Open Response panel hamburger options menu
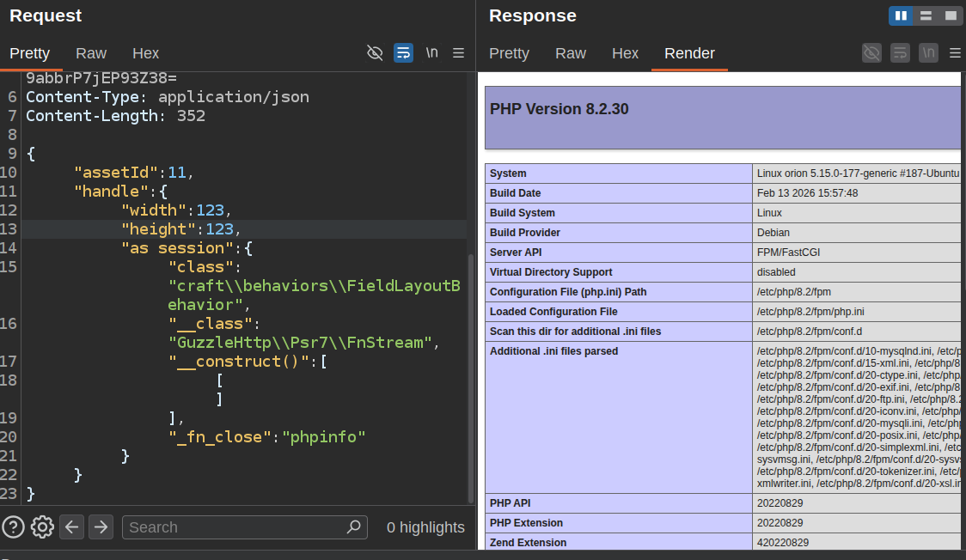This screenshot has height=560, width=966. (955, 53)
